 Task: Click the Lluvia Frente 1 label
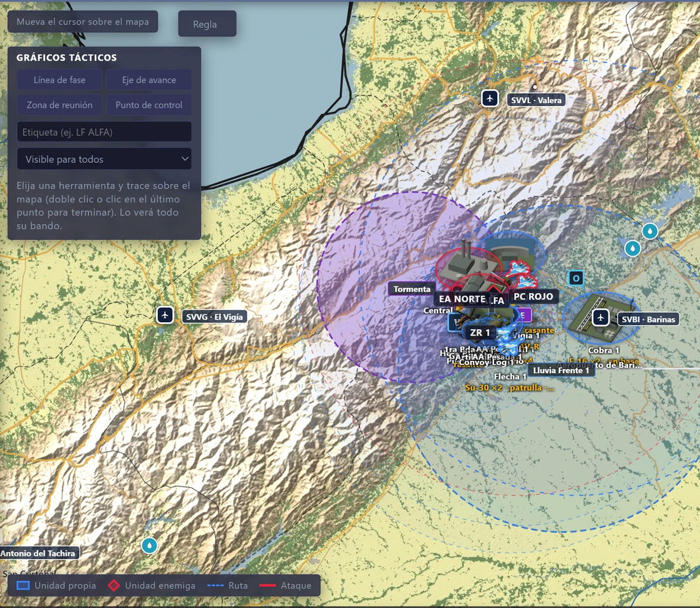pos(561,370)
